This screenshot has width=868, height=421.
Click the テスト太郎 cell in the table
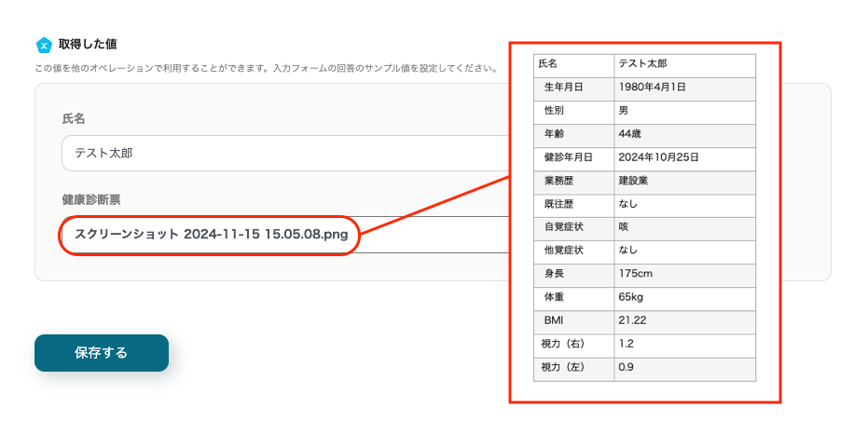[684, 66]
